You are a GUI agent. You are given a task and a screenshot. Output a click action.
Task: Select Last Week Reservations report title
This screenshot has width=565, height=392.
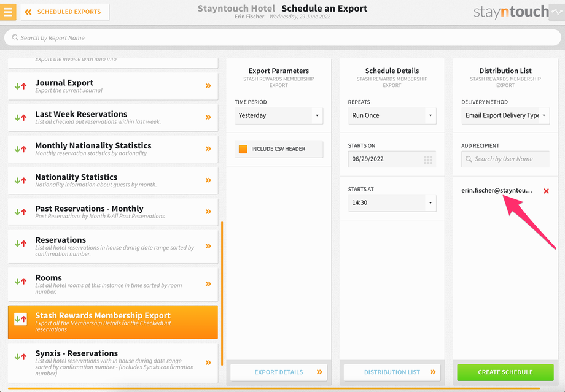pyautogui.click(x=81, y=114)
